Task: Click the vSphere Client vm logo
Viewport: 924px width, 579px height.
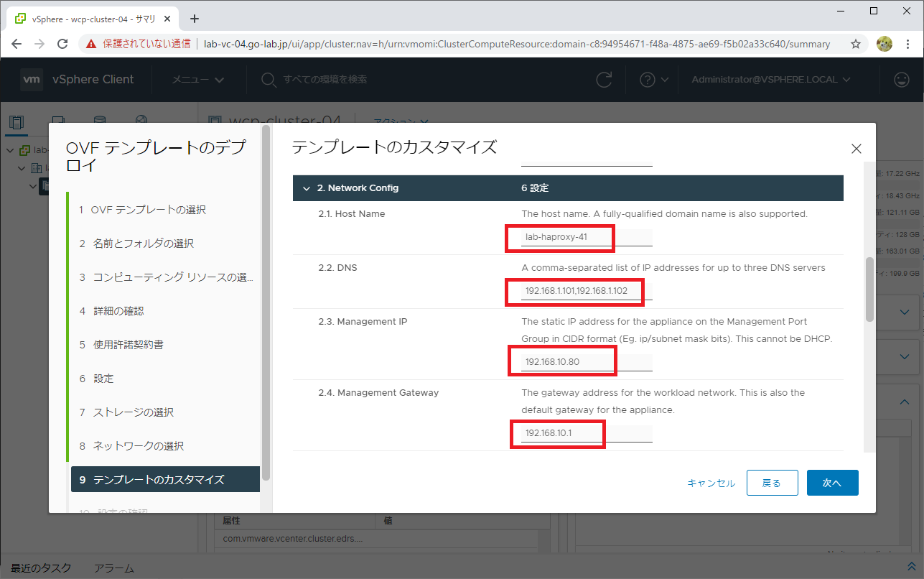Action: [x=32, y=79]
